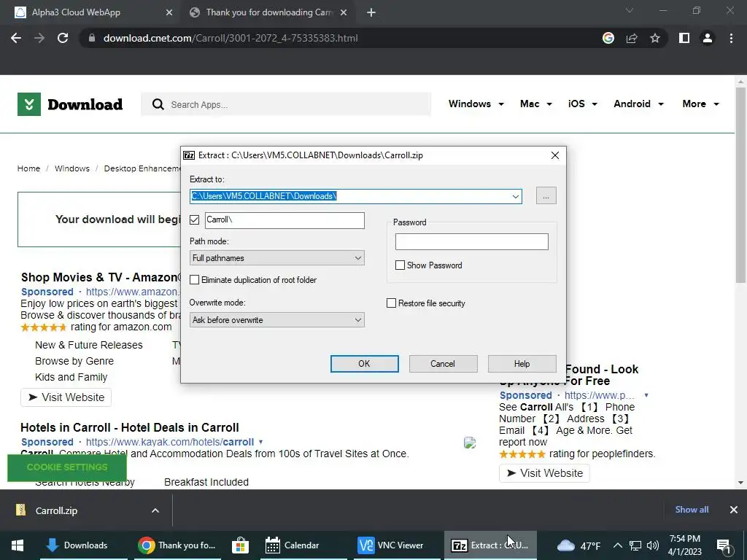Screen dimensions: 747x560
Task: Show hidden system tray icons
Action: pyautogui.click(x=617, y=545)
